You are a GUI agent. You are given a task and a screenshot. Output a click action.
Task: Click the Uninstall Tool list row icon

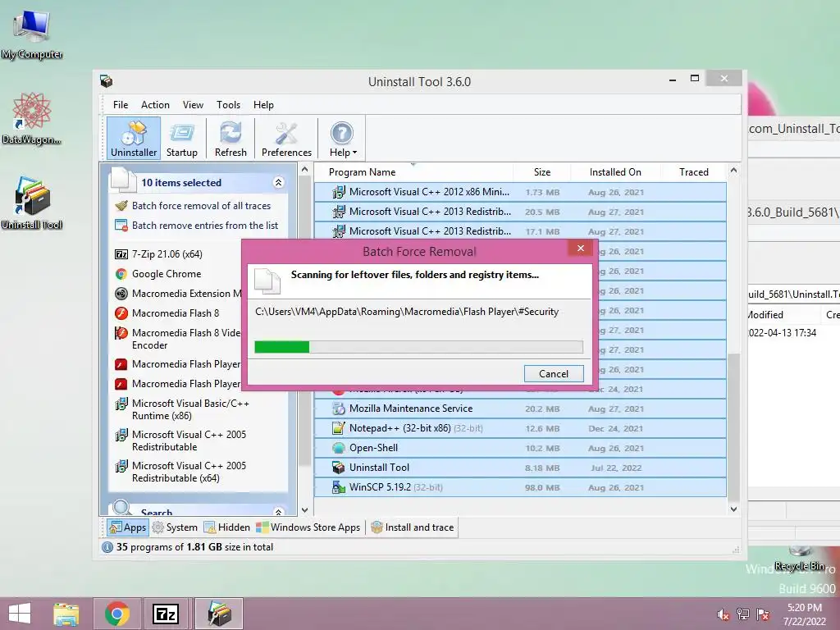point(339,468)
